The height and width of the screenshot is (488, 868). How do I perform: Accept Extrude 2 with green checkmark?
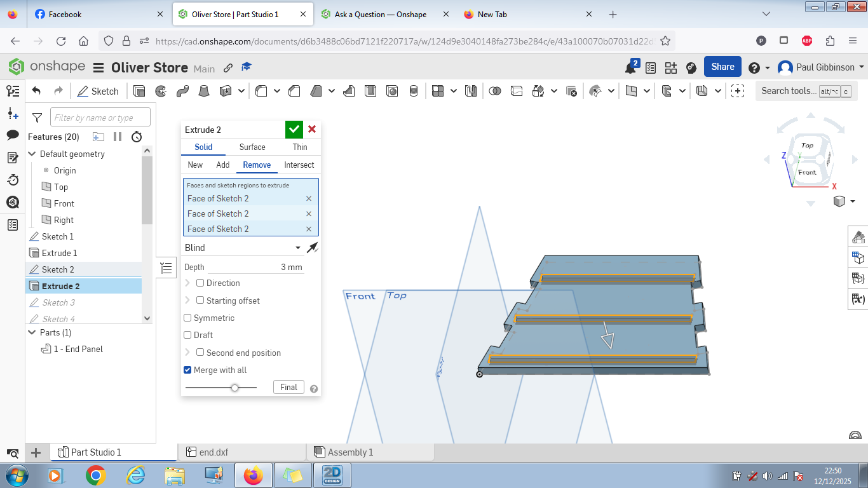[294, 130]
